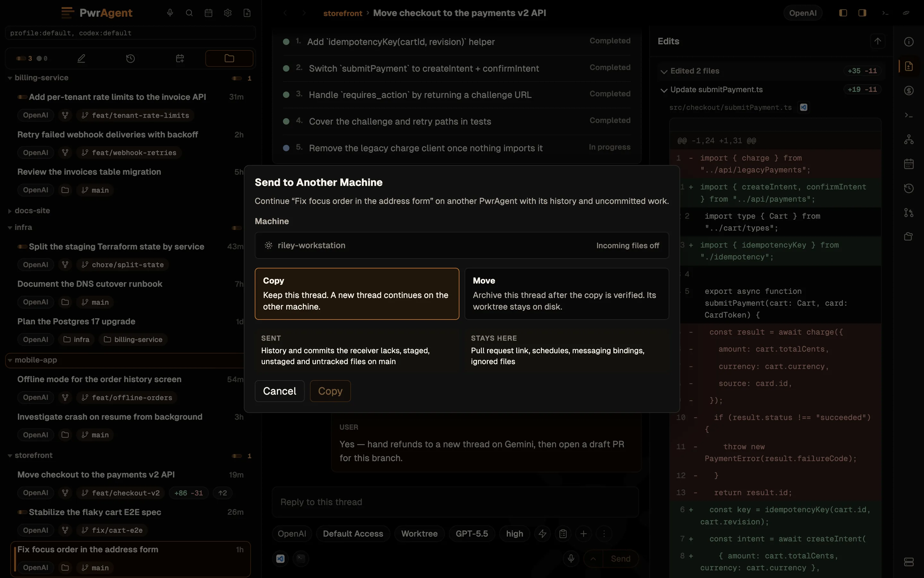This screenshot has height=578, width=924.
Task: Click the Reply to this thread field
Action: pyautogui.click(x=455, y=502)
